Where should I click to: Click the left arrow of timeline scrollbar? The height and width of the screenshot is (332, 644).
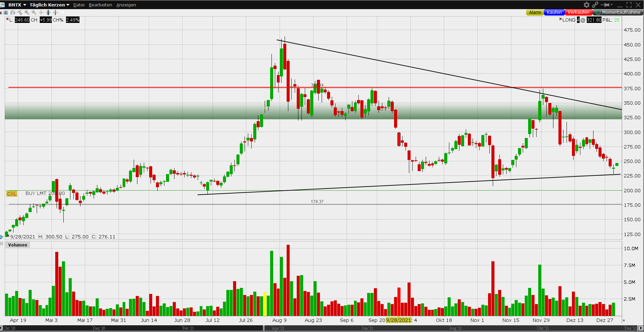pos(1,328)
